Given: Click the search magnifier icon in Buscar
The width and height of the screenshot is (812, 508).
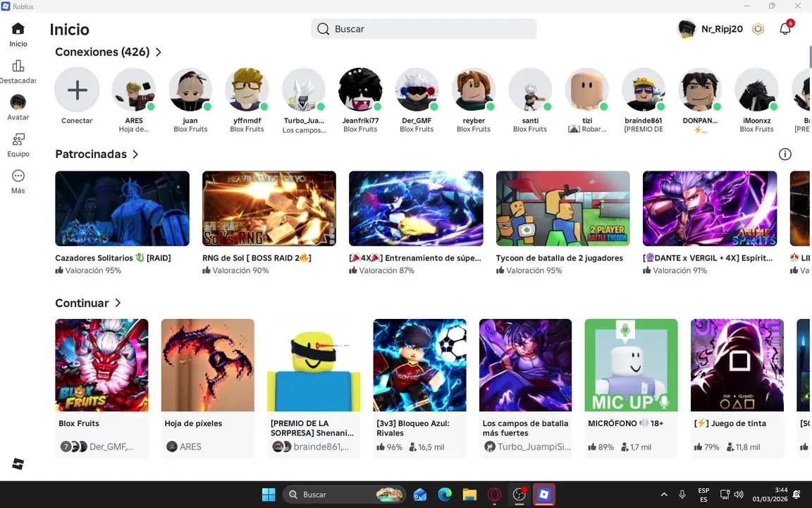Looking at the screenshot, I should coord(323,29).
